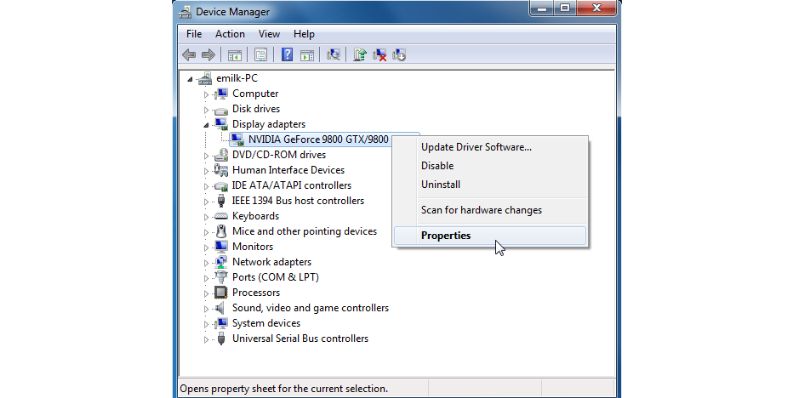Open the File menu
Viewport: 794px width, 398px height.
[x=194, y=34]
